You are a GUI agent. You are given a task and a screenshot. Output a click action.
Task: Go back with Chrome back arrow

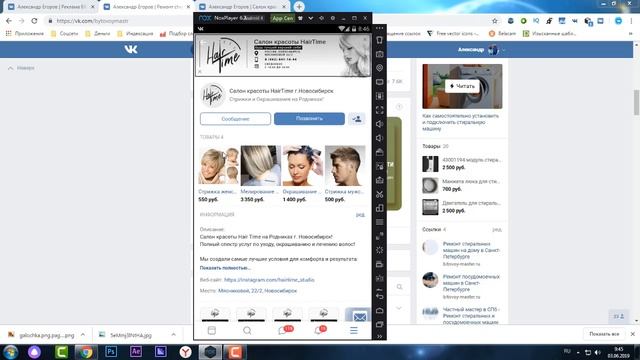(x=9, y=21)
